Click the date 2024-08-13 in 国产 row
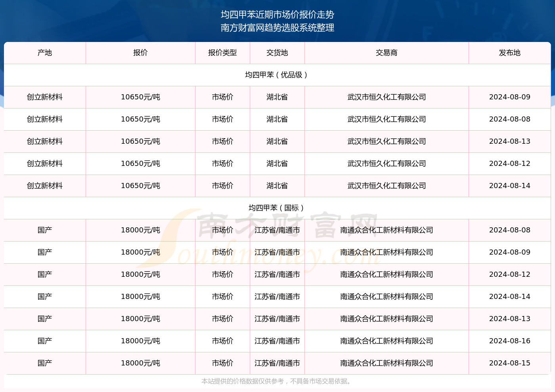Screen dimensions: 555x392 tap(510, 319)
